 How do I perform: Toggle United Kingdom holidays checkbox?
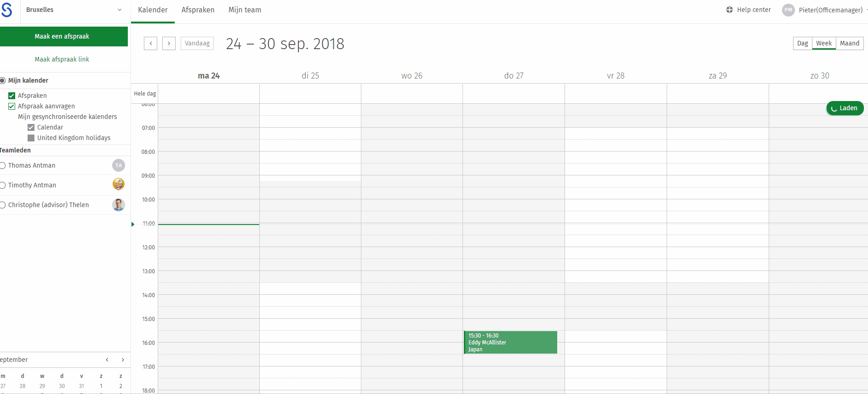pyautogui.click(x=31, y=138)
